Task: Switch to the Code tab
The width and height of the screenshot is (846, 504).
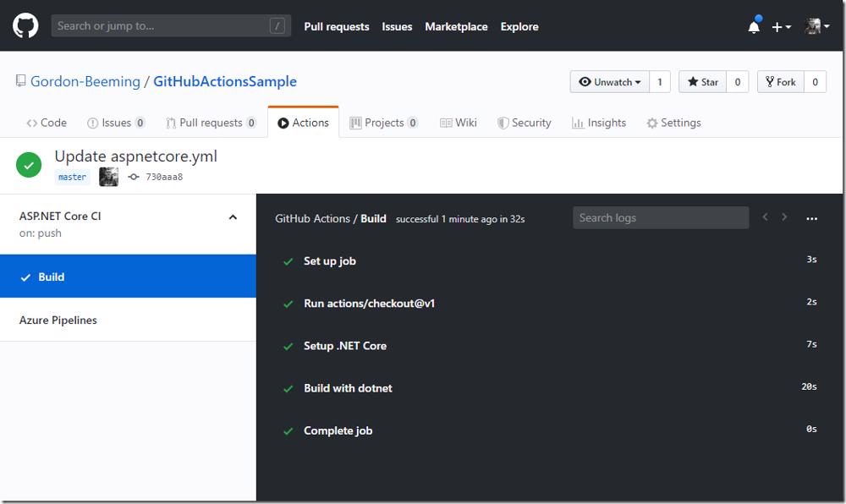Action: coord(47,123)
